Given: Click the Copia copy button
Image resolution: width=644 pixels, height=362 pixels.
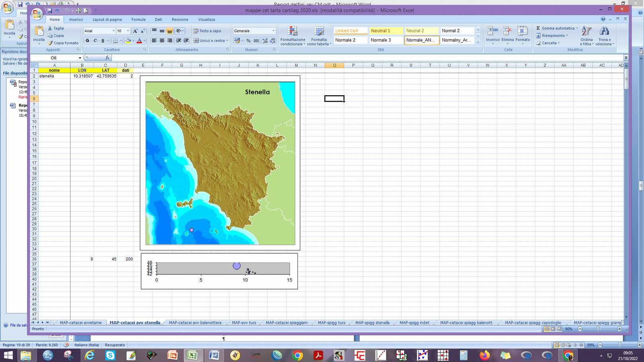Looking at the screenshot, I should (55, 36).
